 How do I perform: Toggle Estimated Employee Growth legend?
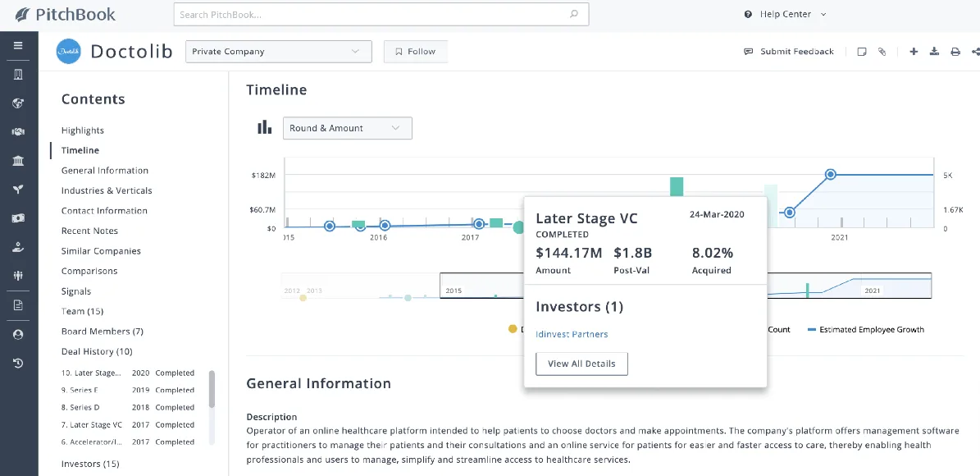pos(866,329)
